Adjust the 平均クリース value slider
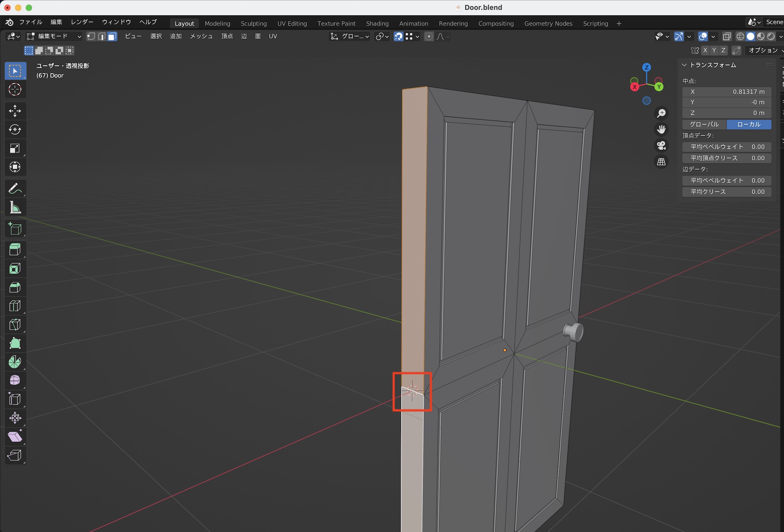The height and width of the screenshot is (532, 784). click(727, 192)
